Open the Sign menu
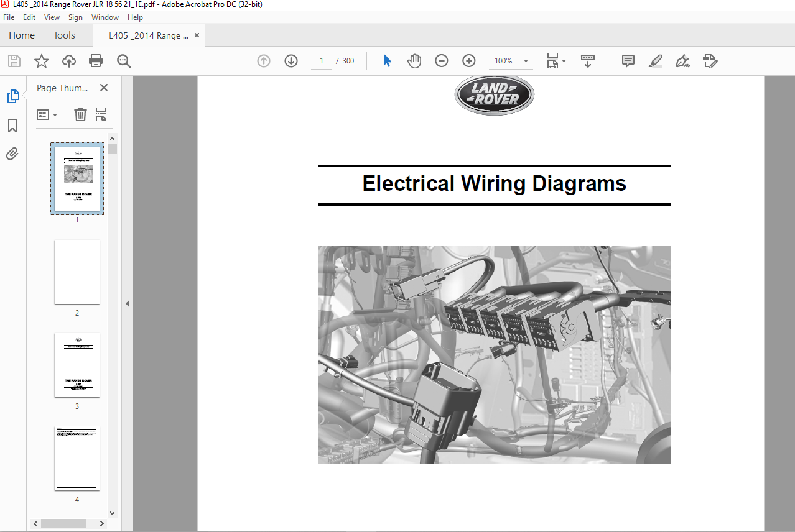The image size is (795, 532). 75,17
